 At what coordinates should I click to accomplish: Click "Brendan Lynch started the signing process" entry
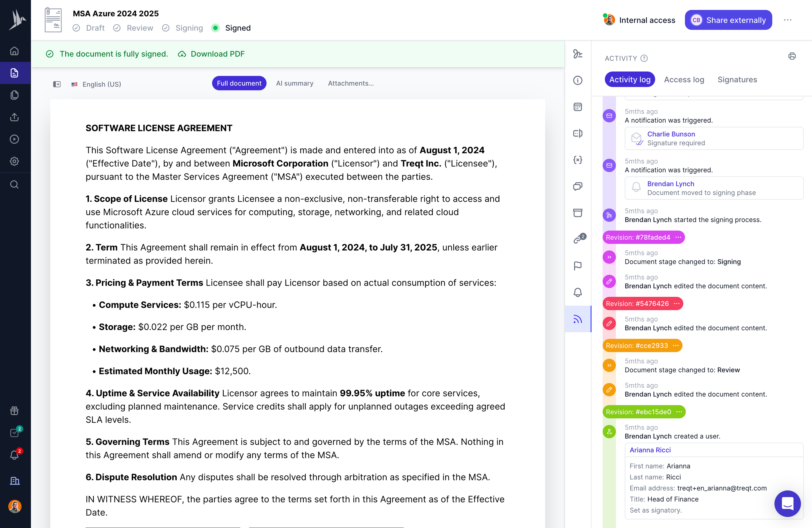[x=693, y=220]
